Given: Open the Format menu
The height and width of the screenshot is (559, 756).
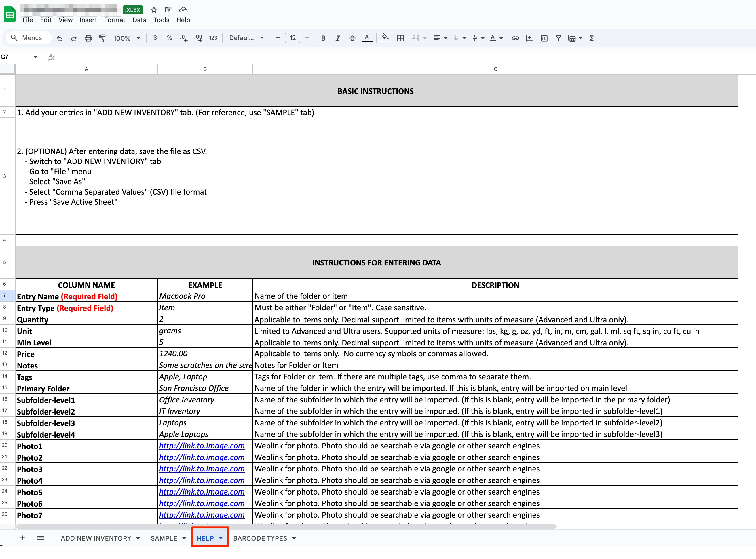Looking at the screenshot, I should pos(114,20).
